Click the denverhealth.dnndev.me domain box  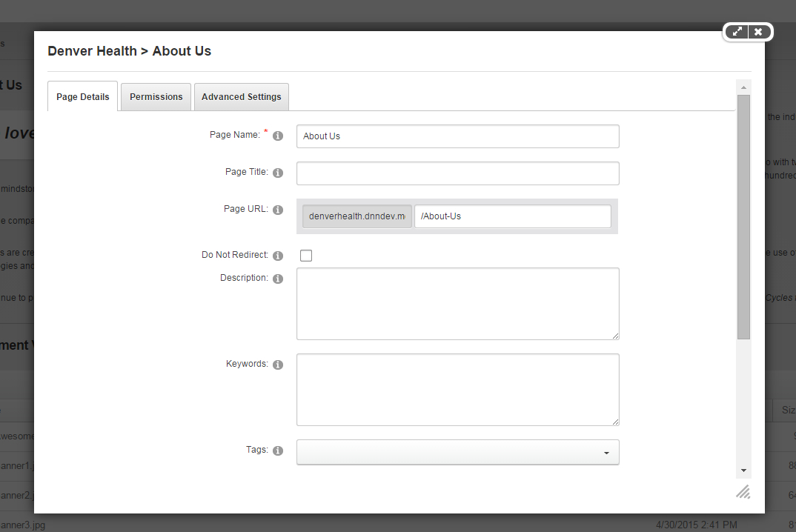[x=357, y=216]
